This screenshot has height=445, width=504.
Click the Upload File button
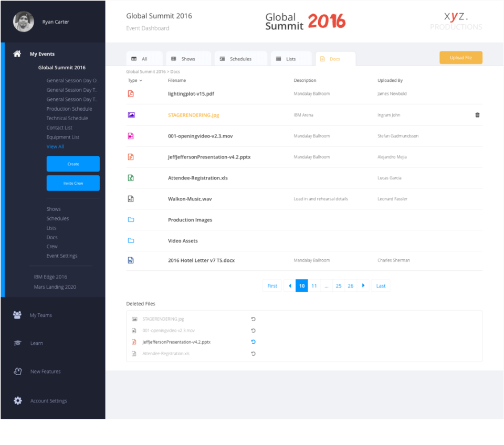pyautogui.click(x=460, y=58)
